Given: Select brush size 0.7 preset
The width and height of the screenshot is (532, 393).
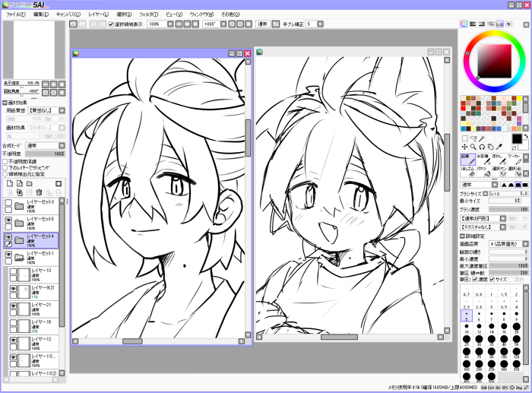Looking at the screenshot, I should tap(467, 292).
